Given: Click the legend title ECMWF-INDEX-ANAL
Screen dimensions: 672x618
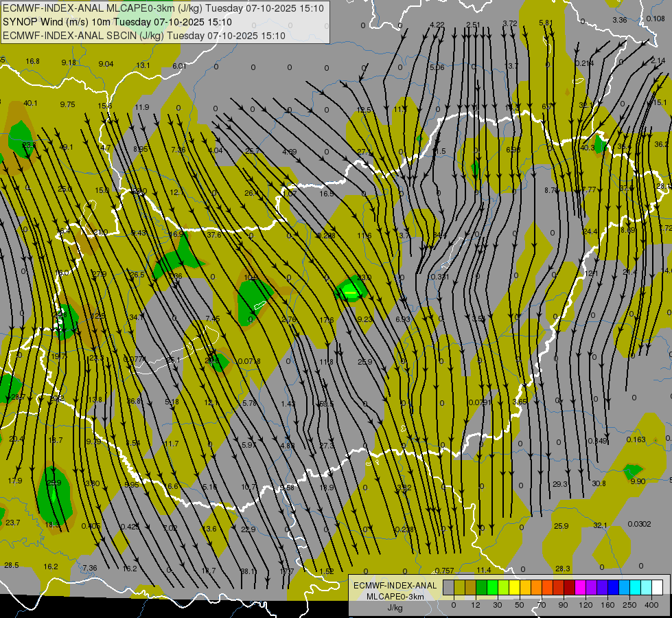Looking at the screenshot, I should (x=395, y=585).
